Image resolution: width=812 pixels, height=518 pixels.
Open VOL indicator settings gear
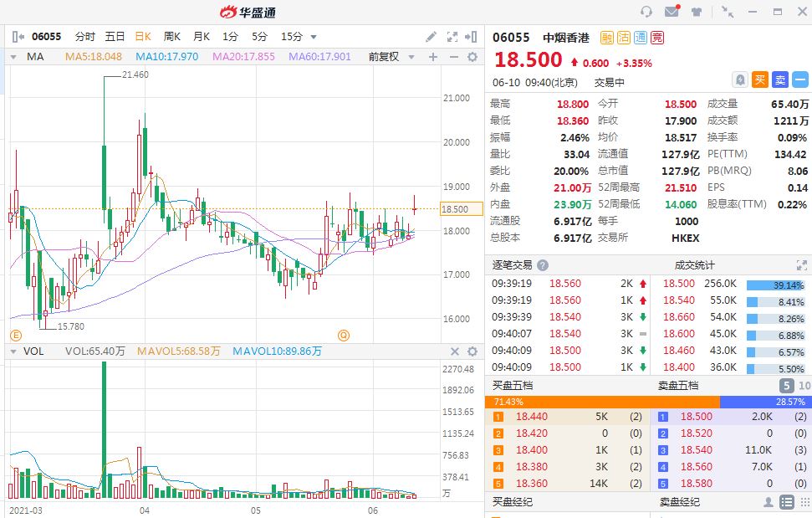coord(472,351)
